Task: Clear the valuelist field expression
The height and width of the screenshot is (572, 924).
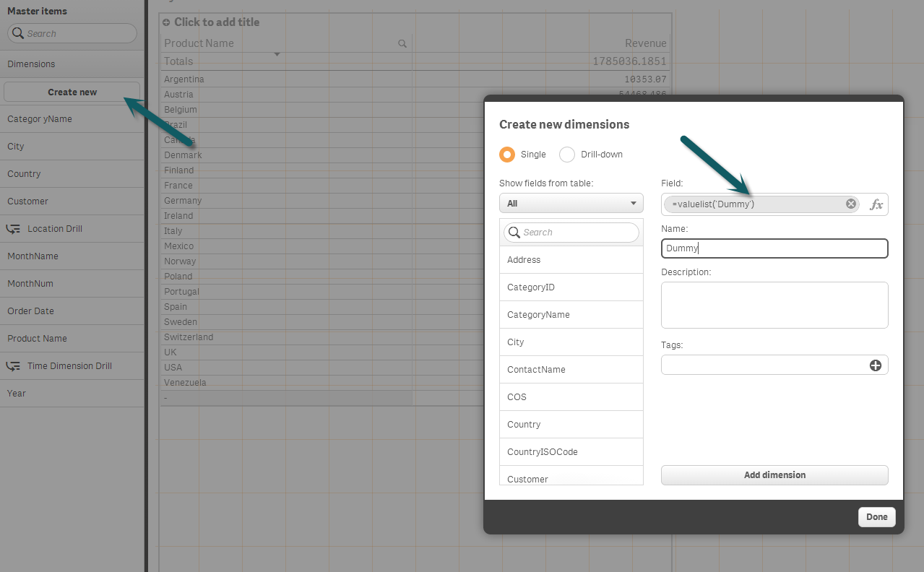Action: 851,204
